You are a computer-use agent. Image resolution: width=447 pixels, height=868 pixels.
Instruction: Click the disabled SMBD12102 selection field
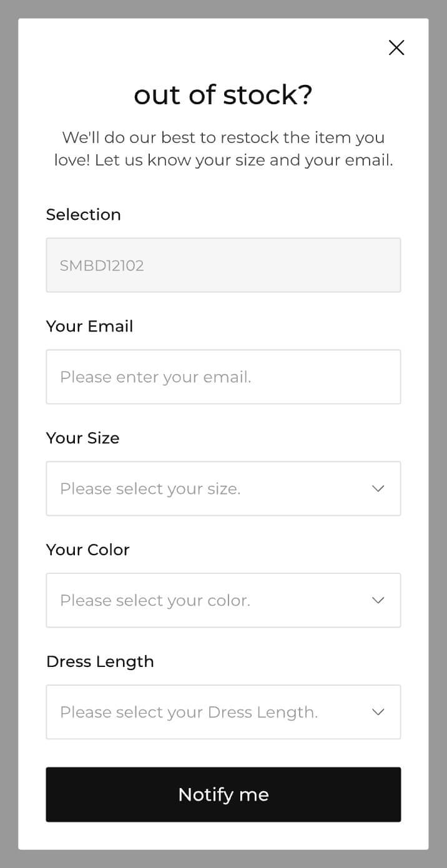coord(223,265)
